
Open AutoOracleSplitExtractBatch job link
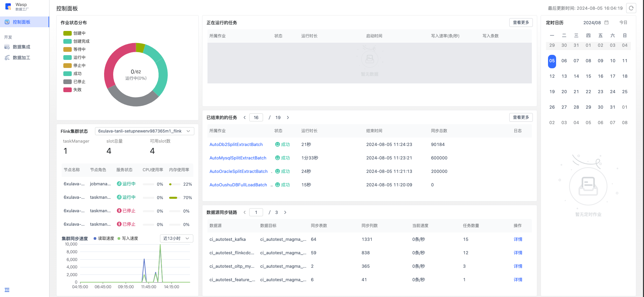tap(238, 171)
